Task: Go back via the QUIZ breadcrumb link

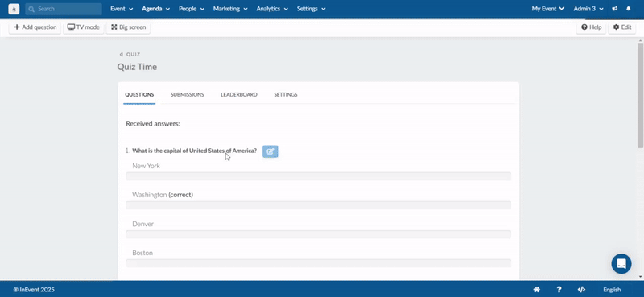Action: [130, 54]
